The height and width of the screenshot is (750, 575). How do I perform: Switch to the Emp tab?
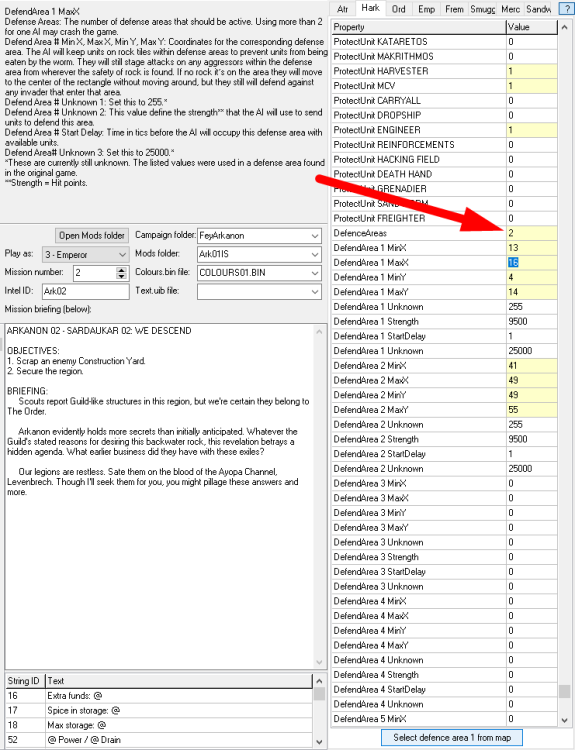coord(426,9)
